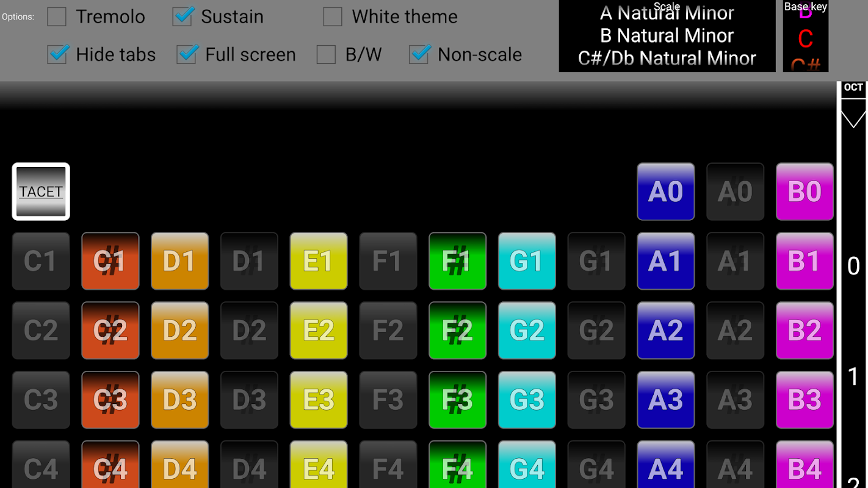Select base key C

coord(805,39)
